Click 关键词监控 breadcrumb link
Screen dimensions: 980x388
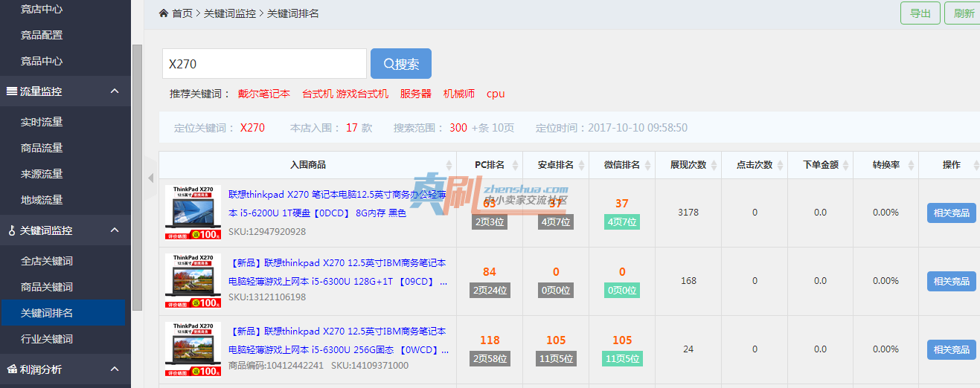pos(230,13)
